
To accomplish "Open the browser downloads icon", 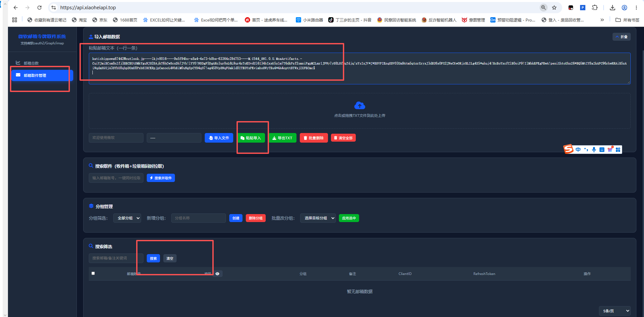I will [613, 8].
